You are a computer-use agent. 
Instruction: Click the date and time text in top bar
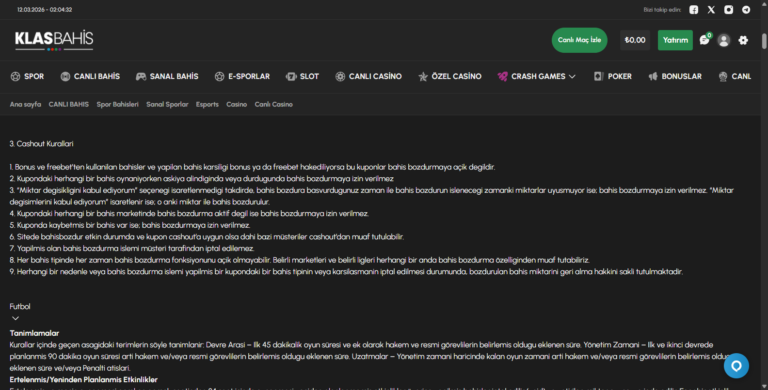(45, 10)
